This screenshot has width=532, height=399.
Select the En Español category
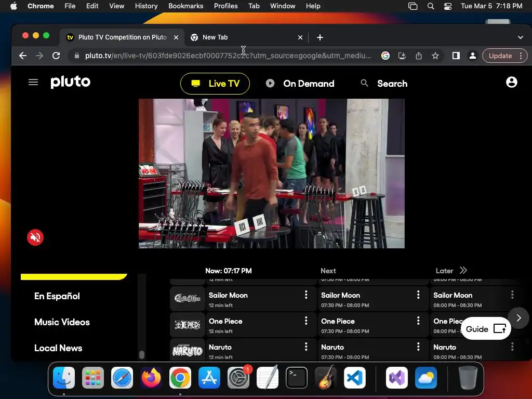point(57,296)
